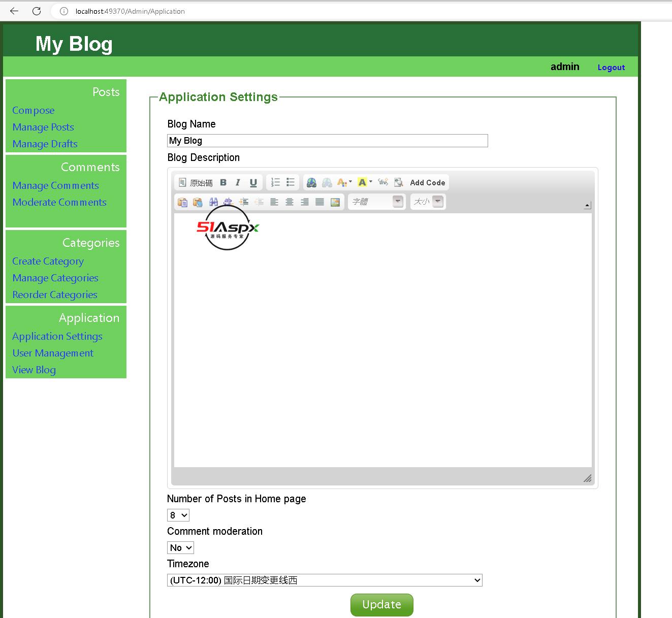Image resolution: width=672 pixels, height=618 pixels.
Task: Open the yellow background color picker
Action: pyautogui.click(x=365, y=182)
